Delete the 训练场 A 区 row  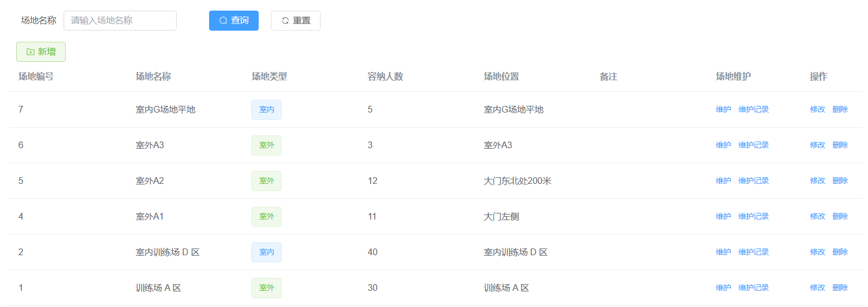tap(840, 288)
